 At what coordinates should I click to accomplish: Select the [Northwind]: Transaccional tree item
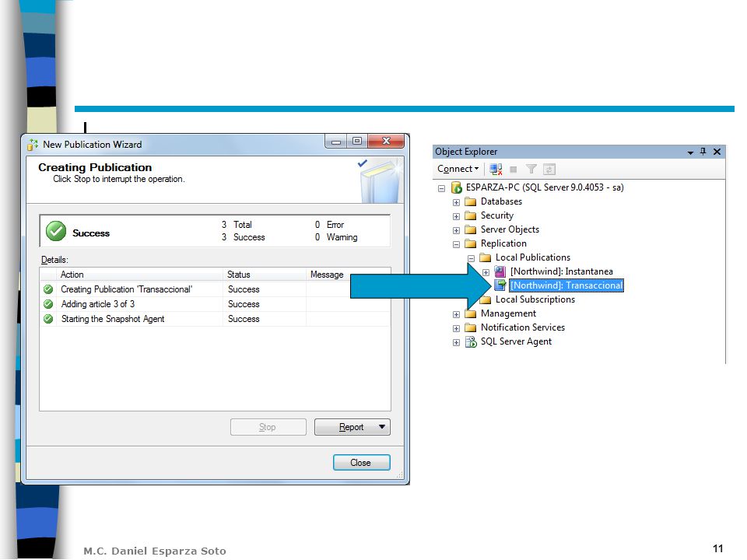(x=566, y=285)
